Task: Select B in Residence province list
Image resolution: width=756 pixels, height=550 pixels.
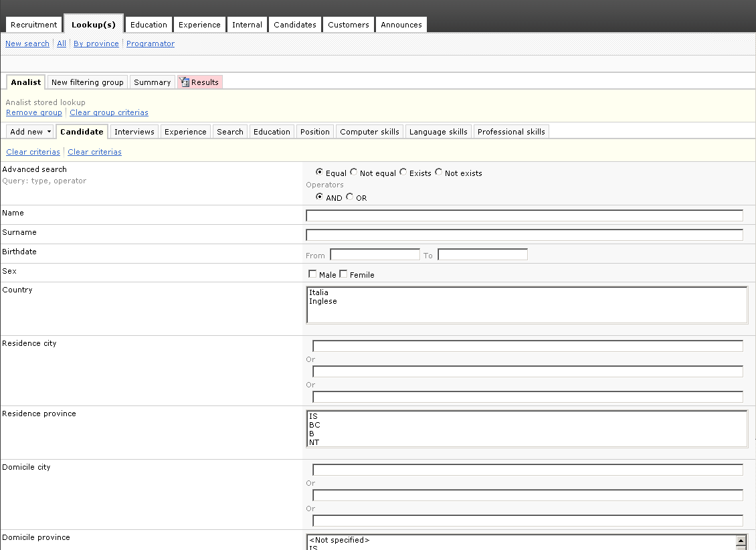Action: click(527, 434)
